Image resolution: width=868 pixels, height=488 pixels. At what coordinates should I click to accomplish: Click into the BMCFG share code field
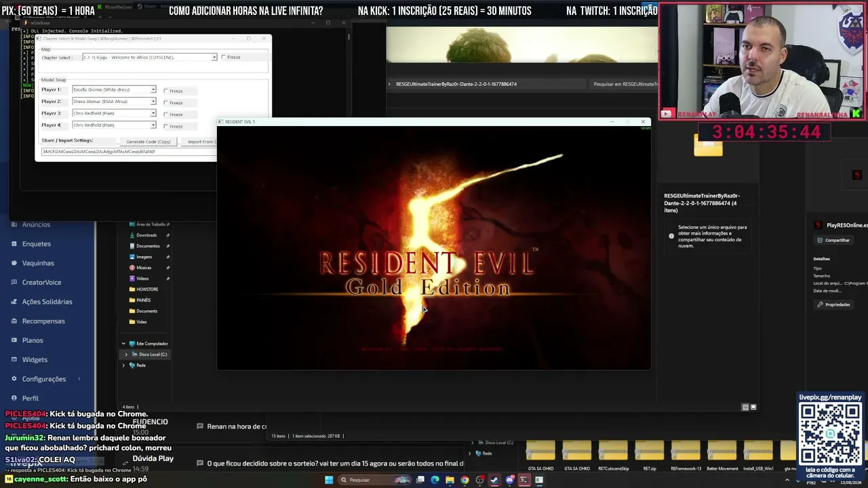tap(129, 152)
